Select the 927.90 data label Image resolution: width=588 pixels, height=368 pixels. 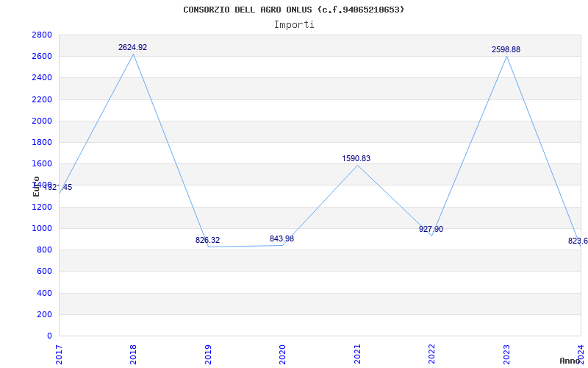pyautogui.click(x=431, y=229)
